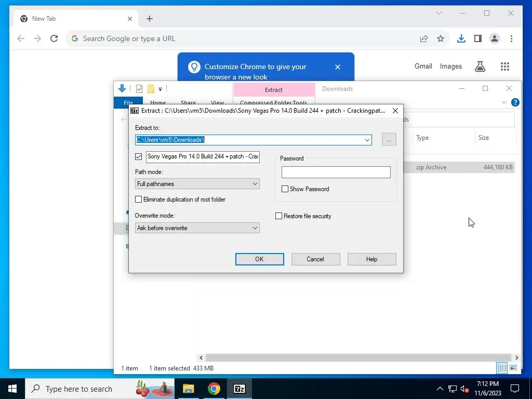This screenshot has height=399, width=532.
Task: Click the muted volume tray icon
Action: (x=465, y=389)
